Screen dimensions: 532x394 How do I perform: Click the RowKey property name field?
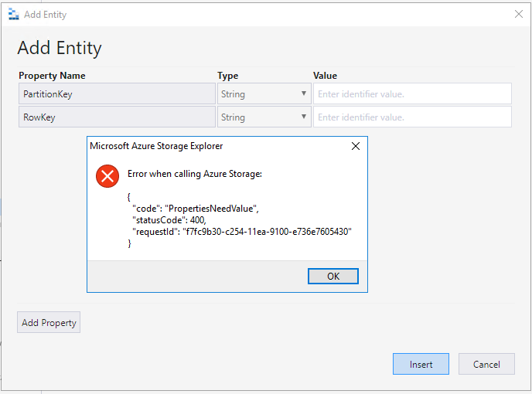117,117
